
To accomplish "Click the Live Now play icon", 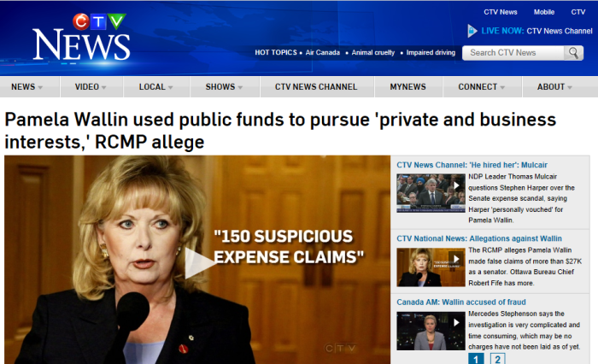I will (472, 31).
